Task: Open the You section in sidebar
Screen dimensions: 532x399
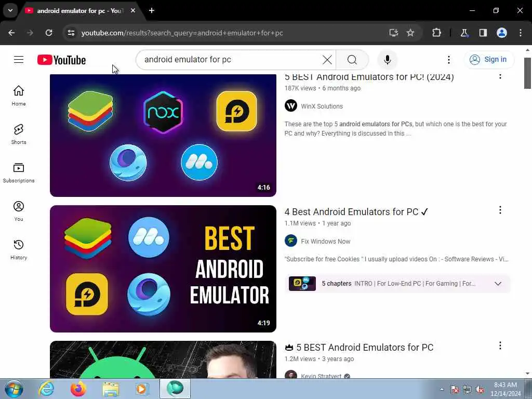Action: [19, 211]
